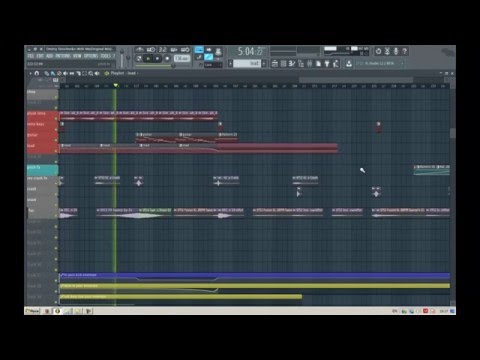Click the playlist view shortcut icon
This screenshot has height=360, width=480.
coord(275,63)
